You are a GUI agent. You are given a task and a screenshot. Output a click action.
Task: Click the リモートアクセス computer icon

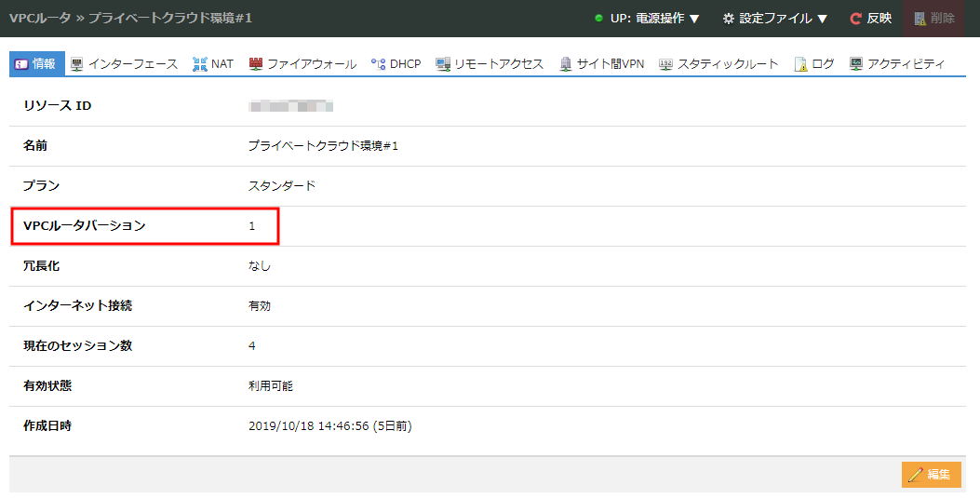point(443,64)
